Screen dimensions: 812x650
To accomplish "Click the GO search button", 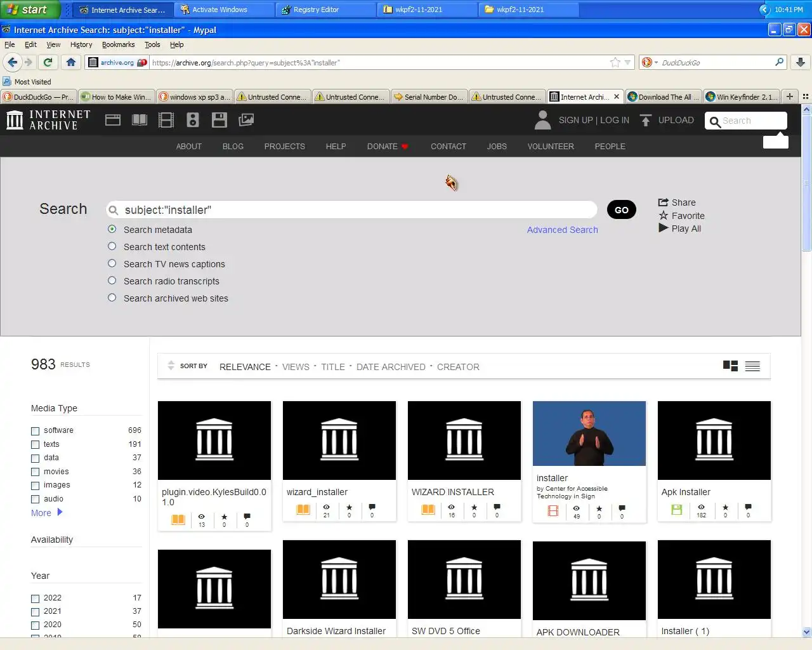I will (622, 209).
